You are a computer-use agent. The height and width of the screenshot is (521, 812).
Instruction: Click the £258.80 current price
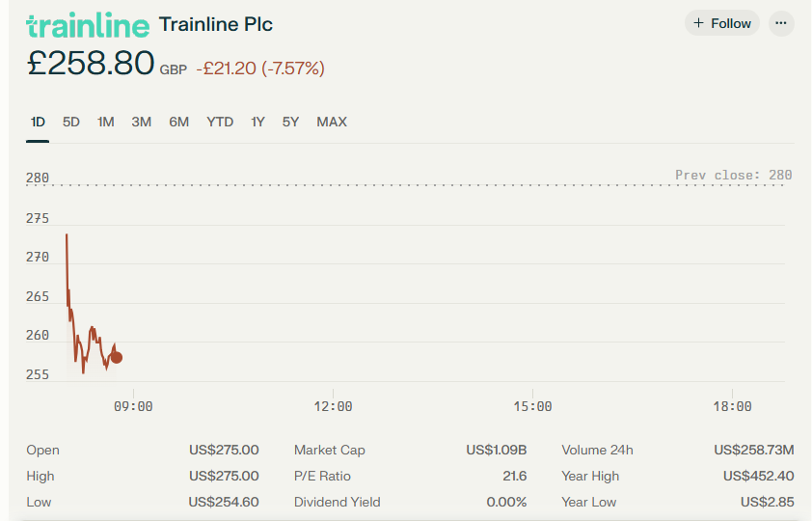tap(91, 63)
